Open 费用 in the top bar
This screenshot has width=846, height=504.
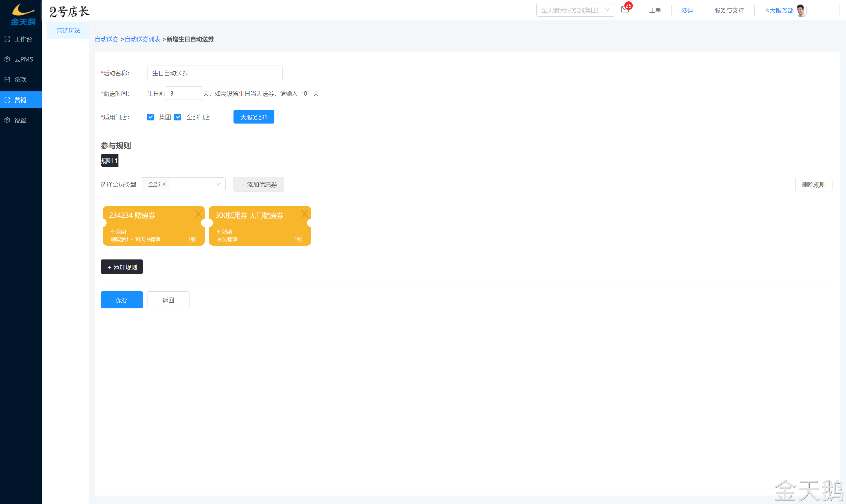pyautogui.click(x=688, y=10)
